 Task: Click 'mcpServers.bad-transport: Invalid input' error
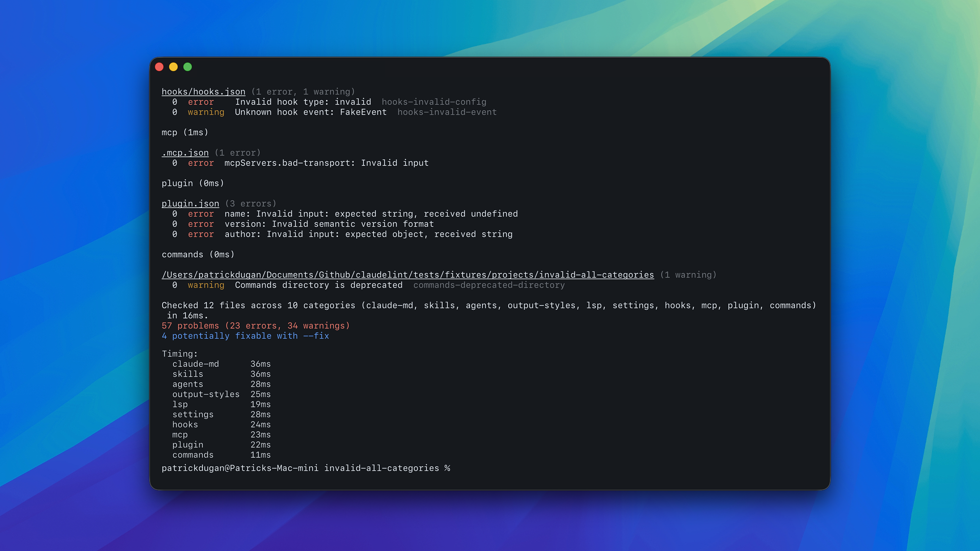coord(326,163)
